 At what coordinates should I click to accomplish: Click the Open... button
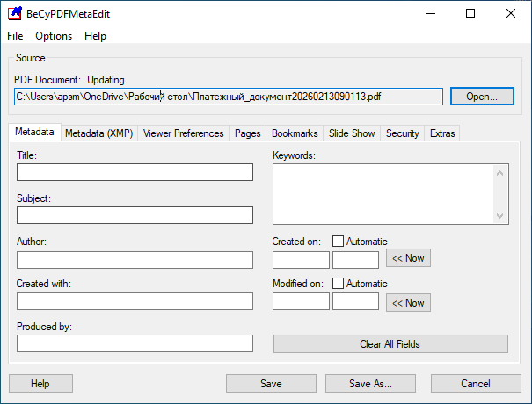482,97
